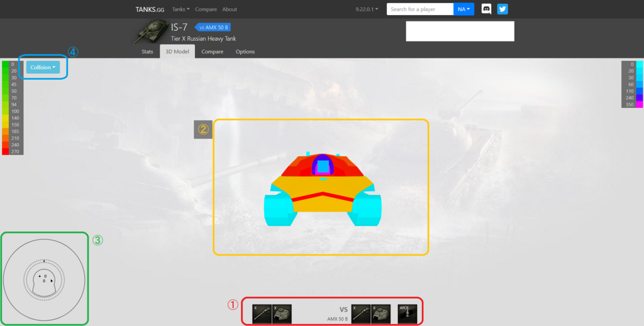This screenshot has height=326, width=644.
Task: Click the 'vs AMX 50 B' badge
Action: click(x=213, y=28)
